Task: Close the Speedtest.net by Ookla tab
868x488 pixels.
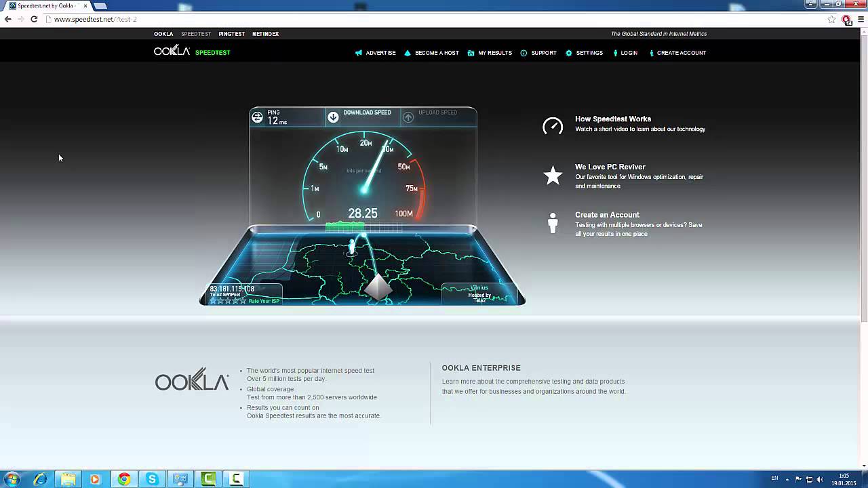Action: point(85,5)
